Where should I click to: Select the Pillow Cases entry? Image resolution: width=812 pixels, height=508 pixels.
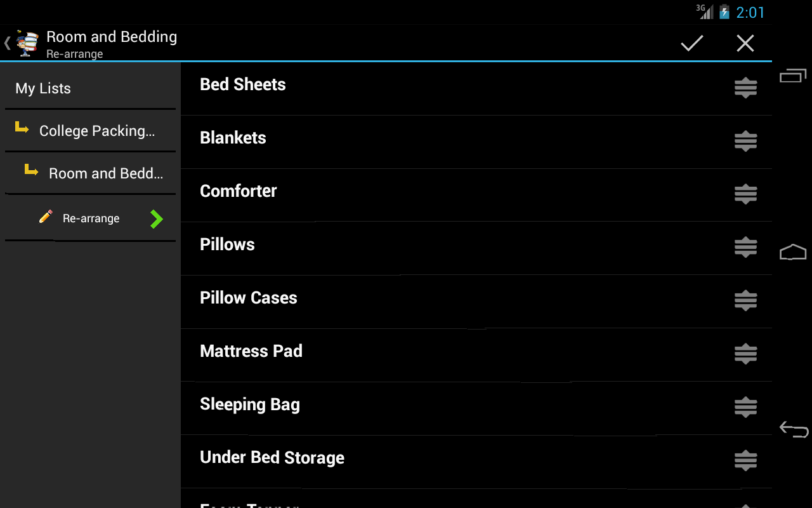[248, 297]
